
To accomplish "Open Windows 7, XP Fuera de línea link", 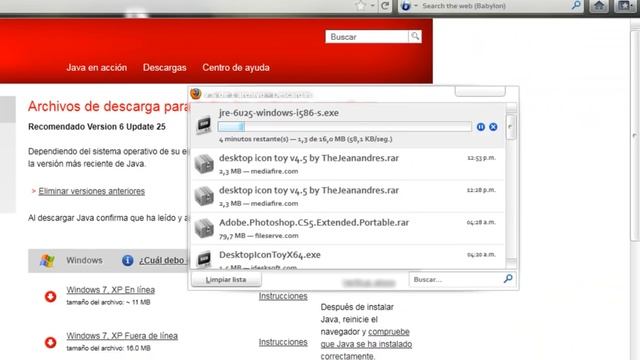I will (122, 336).
